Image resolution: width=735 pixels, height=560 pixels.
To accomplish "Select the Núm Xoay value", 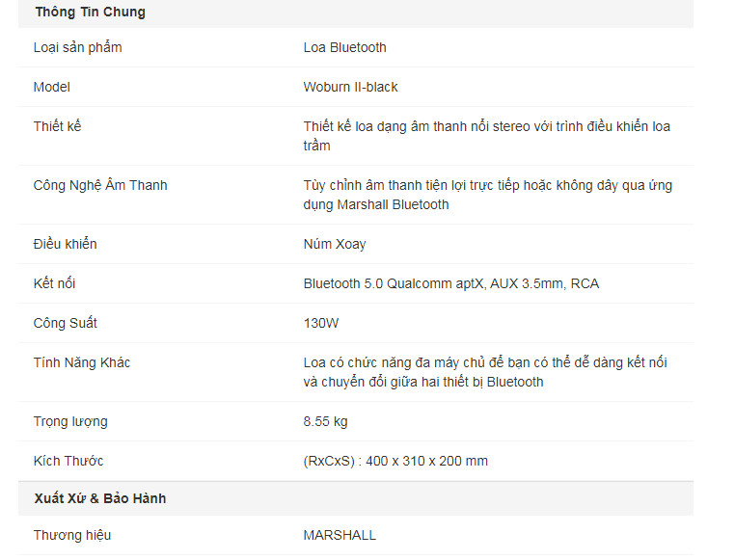I will click(335, 244).
